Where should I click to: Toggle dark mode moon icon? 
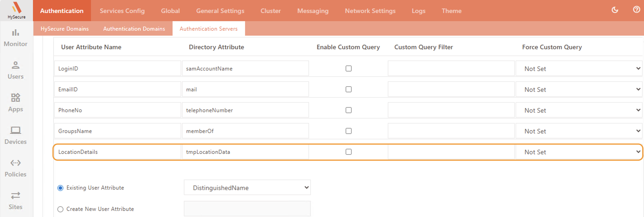(615, 10)
